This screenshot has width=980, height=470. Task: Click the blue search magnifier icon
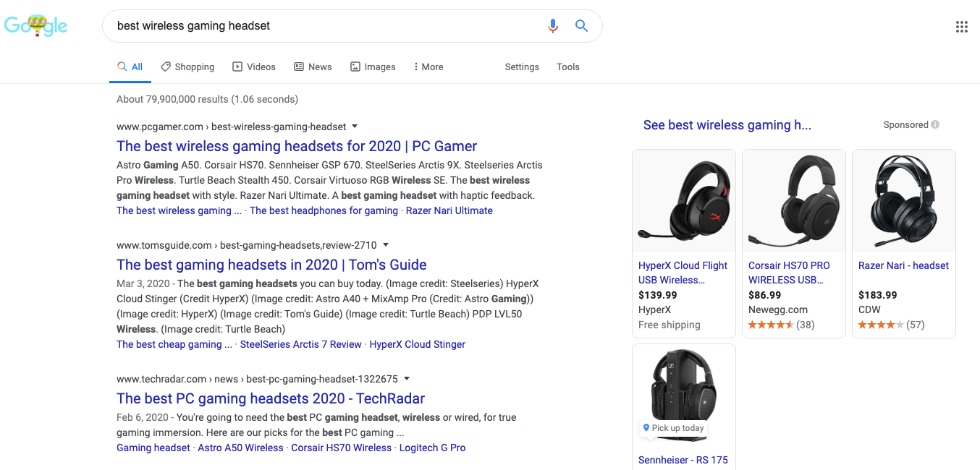coord(581,26)
